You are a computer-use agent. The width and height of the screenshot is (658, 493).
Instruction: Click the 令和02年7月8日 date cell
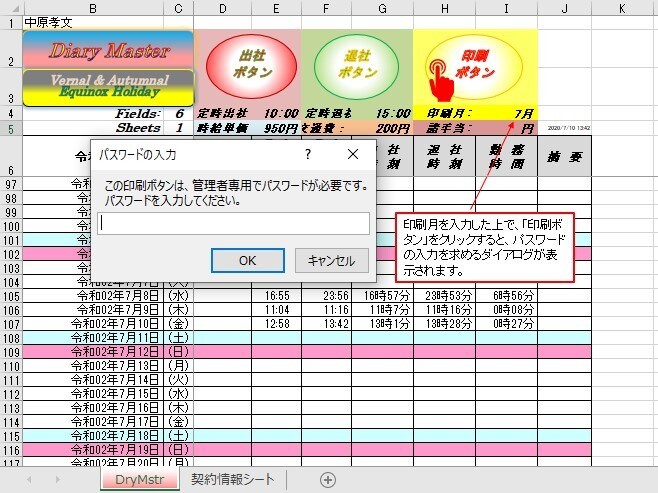pos(93,296)
